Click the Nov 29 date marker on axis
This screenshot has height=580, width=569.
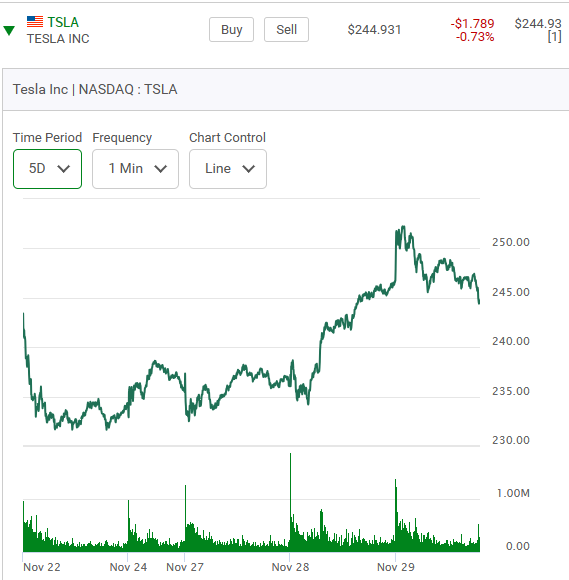(x=396, y=567)
